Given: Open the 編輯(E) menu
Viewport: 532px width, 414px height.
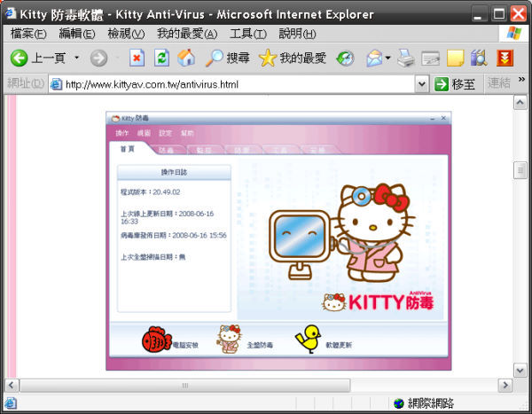Looking at the screenshot, I should coord(77,34).
